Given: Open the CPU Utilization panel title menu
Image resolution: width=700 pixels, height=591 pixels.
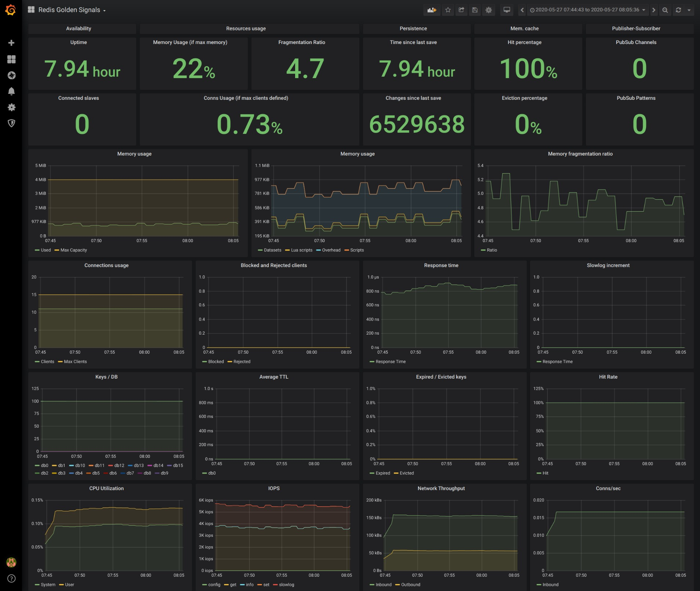Looking at the screenshot, I should (x=106, y=488).
